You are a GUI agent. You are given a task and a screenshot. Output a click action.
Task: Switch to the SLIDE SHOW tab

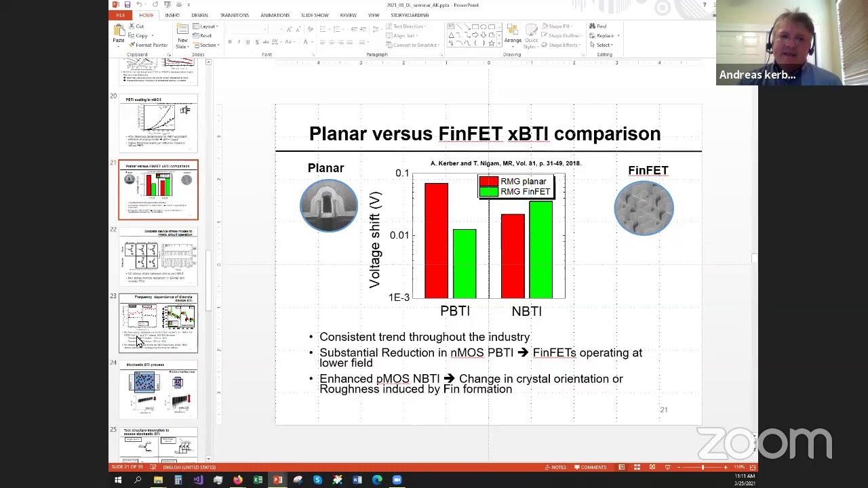[x=315, y=15]
